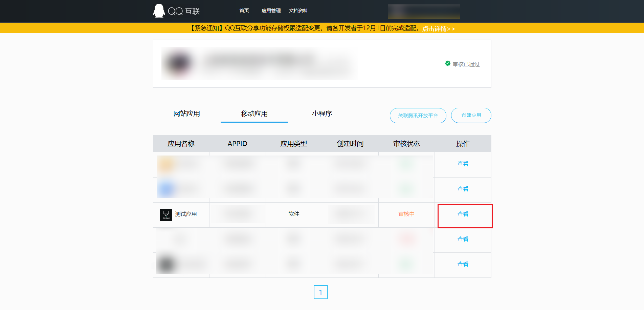Open 查看 link in the second table row
Screen dimensions: 644x310
click(x=463, y=189)
